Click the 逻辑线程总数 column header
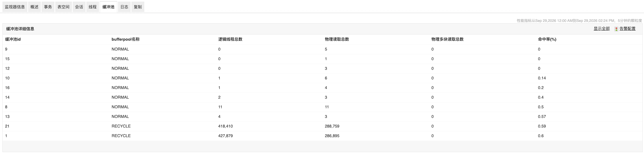 tap(230, 39)
